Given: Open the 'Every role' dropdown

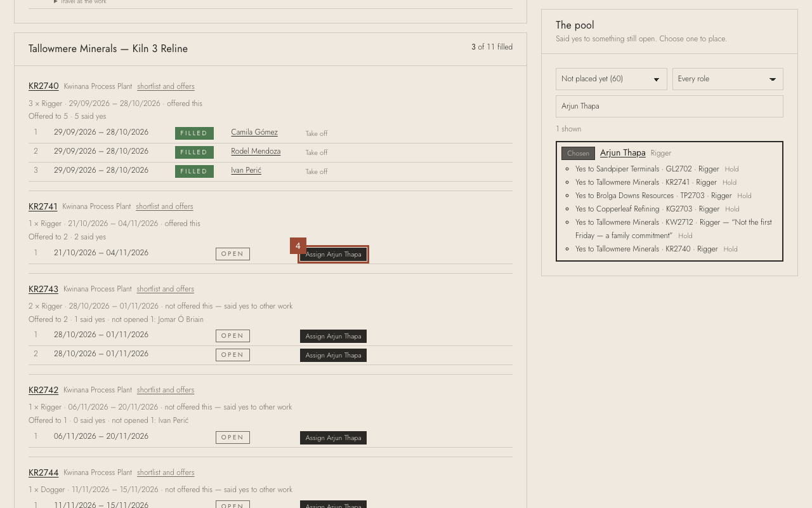Looking at the screenshot, I should click(x=728, y=79).
